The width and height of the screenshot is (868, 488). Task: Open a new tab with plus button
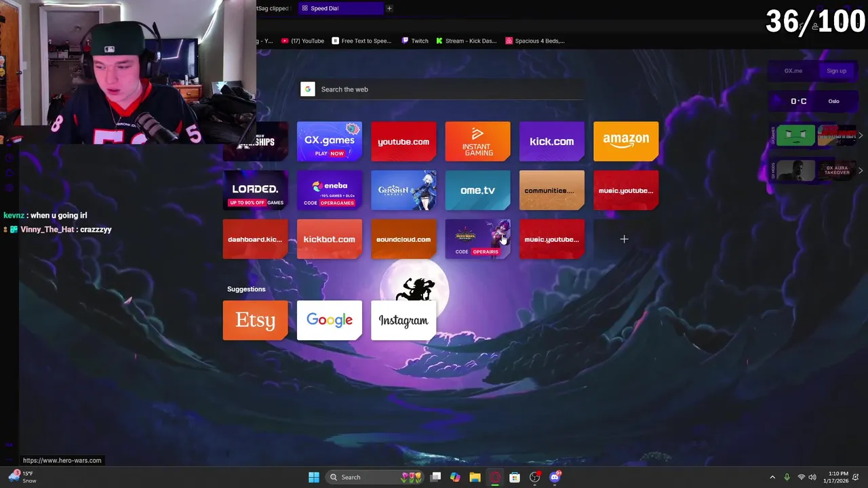pyautogui.click(x=389, y=8)
